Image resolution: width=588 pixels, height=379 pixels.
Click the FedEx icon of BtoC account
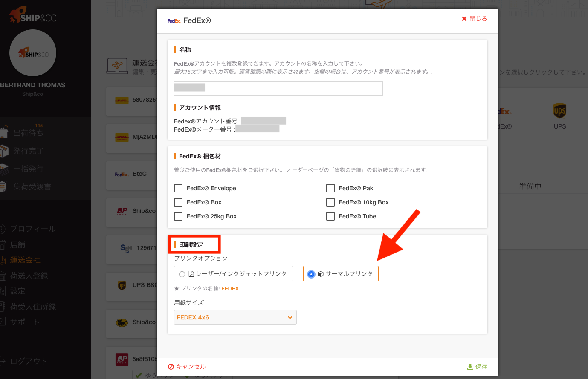tap(122, 175)
